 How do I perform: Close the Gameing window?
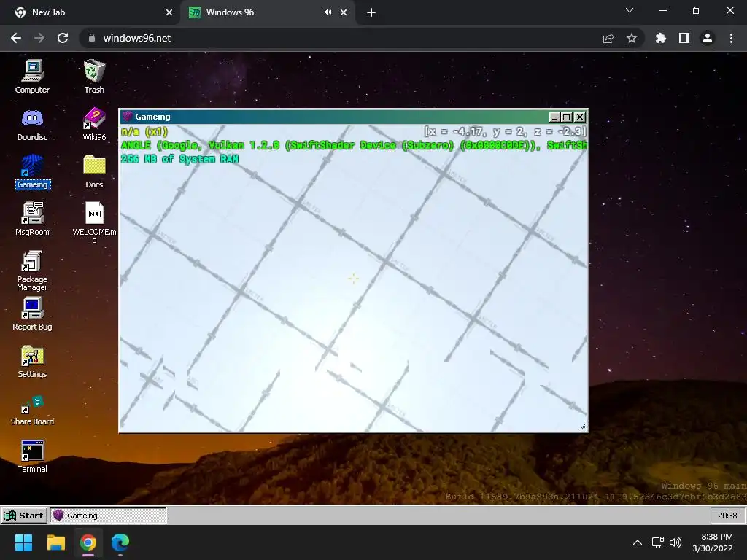click(x=579, y=117)
